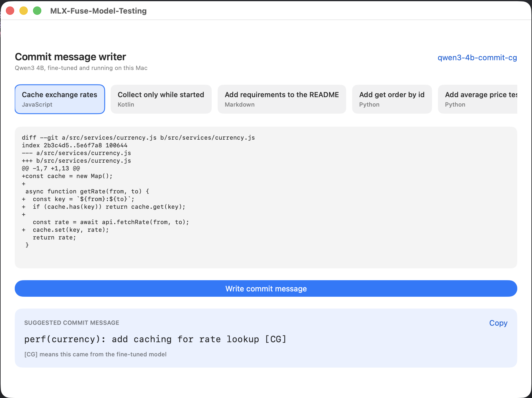Click the 'const key' template string line
The image size is (532, 398).
(78, 199)
